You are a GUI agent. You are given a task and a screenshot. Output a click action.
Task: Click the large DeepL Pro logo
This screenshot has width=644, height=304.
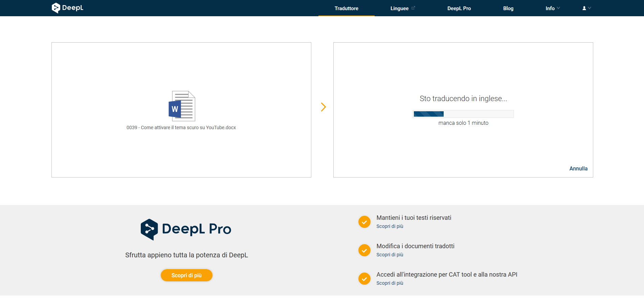tap(186, 229)
